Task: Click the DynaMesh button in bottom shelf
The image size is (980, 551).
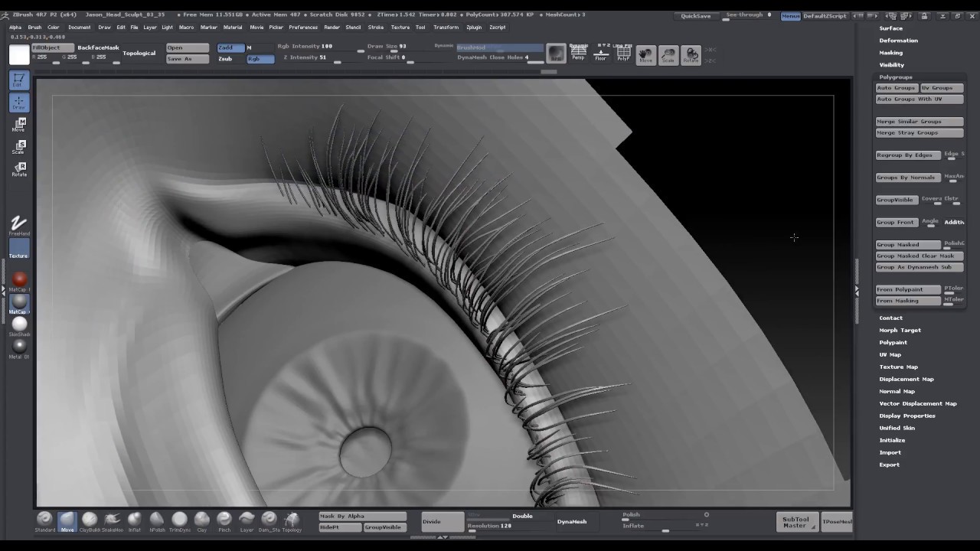Action: (x=572, y=522)
